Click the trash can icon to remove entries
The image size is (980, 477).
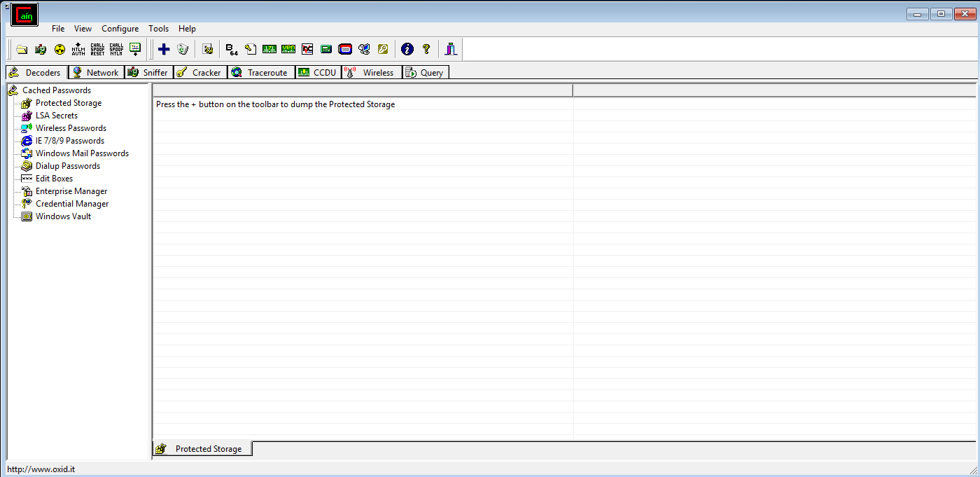coord(183,49)
